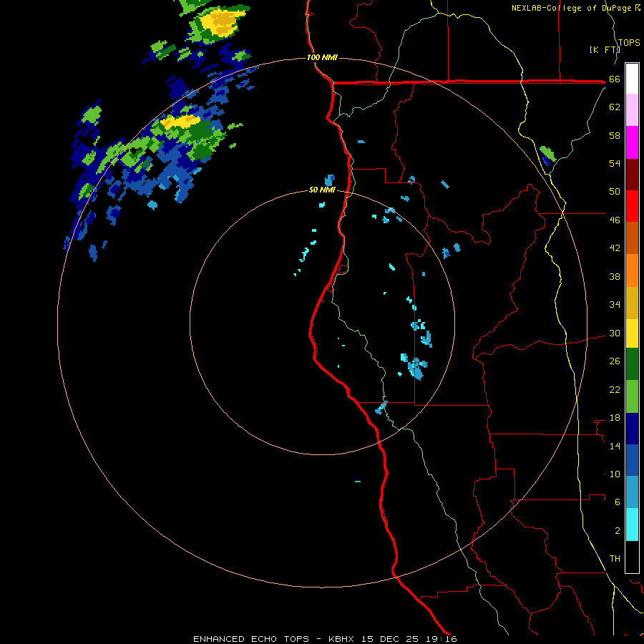Click the "30" legend value

pyautogui.click(x=615, y=333)
